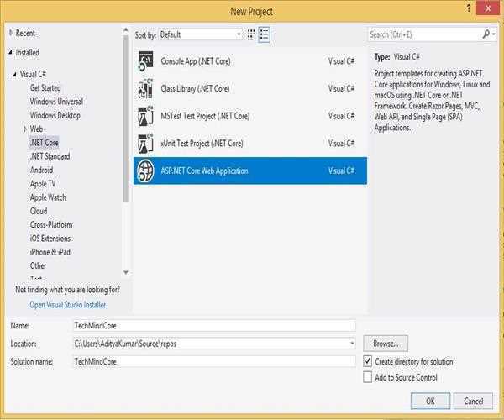The width and height of the screenshot is (504, 420).
Task: Click the Class Library (.NET Core) icon
Action: [x=145, y=88]
